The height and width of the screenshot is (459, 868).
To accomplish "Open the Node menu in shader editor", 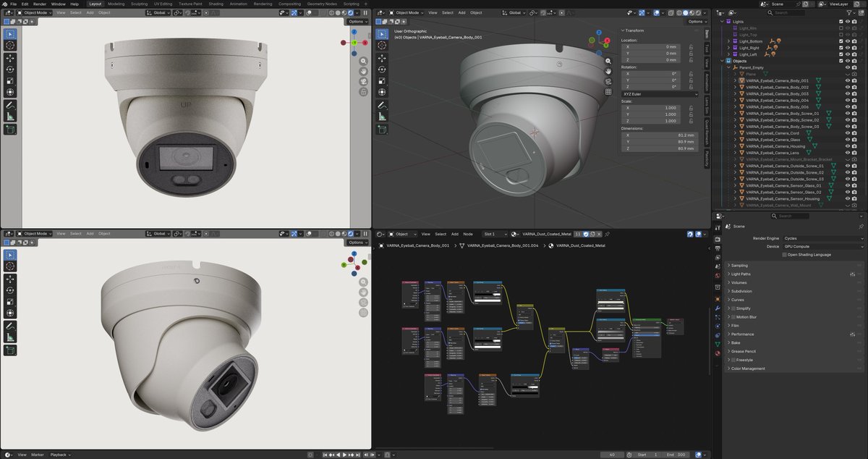I will 468,234.
